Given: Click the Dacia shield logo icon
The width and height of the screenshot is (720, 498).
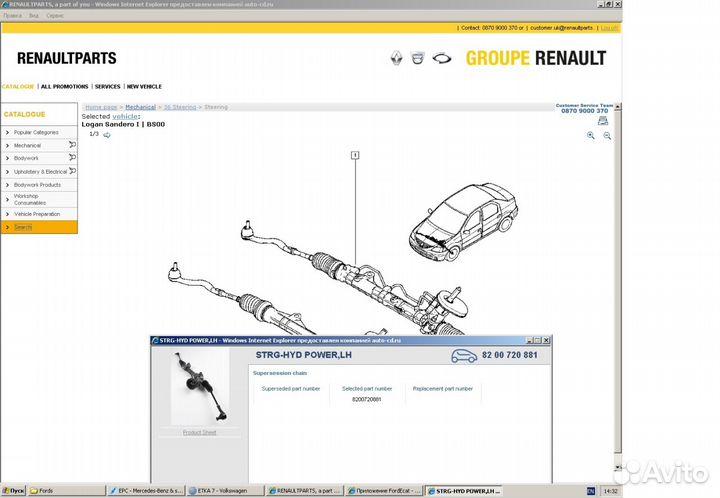Looking at the screenshot, I should click(x=417, y=58).
